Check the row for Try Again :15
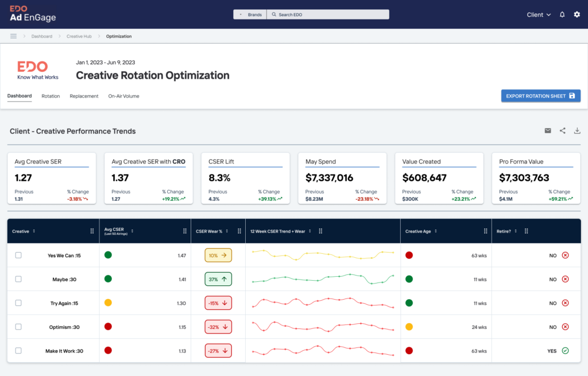588x376 pixels. pos(18,303)
